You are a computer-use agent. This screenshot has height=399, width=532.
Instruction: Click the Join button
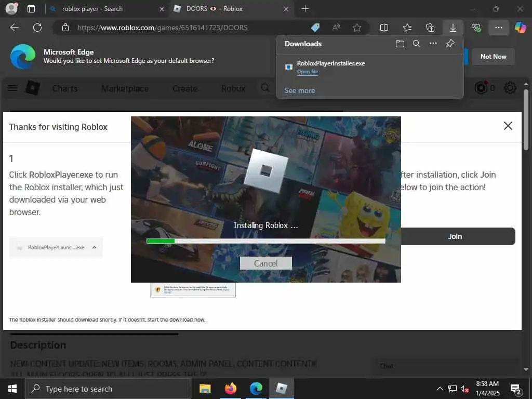coord(455,236)
